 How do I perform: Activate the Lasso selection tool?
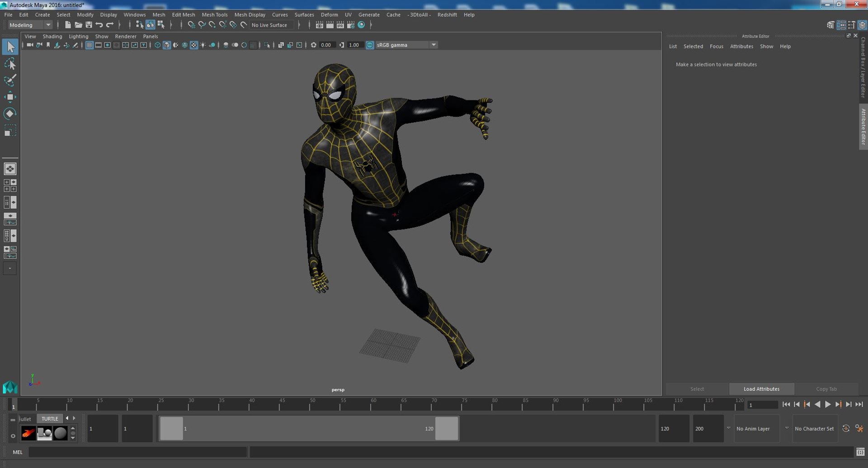click(10, 64)
